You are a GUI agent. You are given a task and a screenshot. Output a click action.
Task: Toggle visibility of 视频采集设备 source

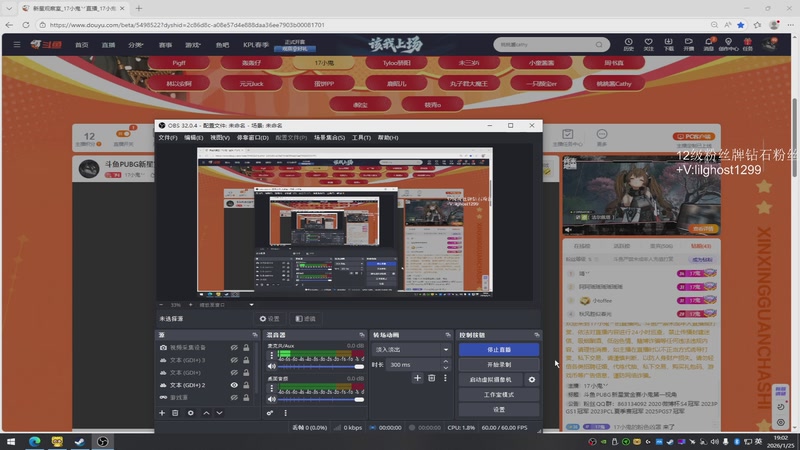click(x=234, y=347)
